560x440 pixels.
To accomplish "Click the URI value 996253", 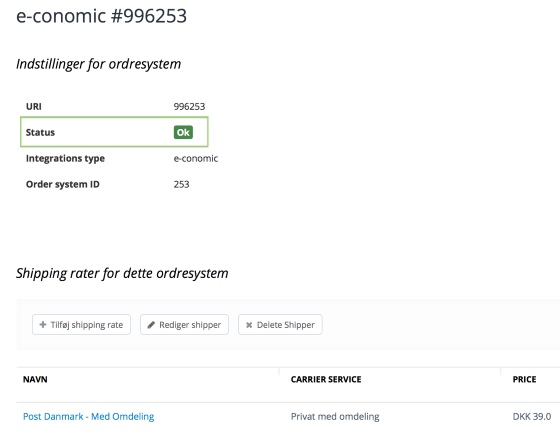I will pos(189,106).
